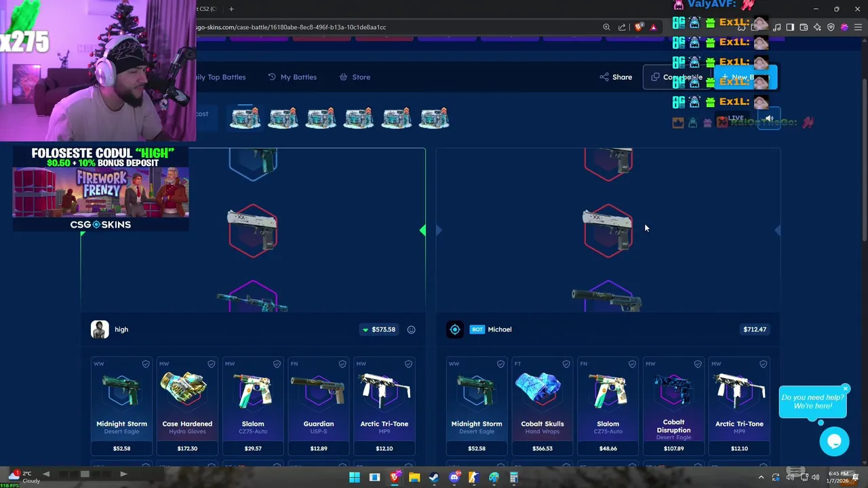This screenshot has height=488, width=868.
Task: Click verify shield on Guardian USP-S card
Action: click(342, 364)
